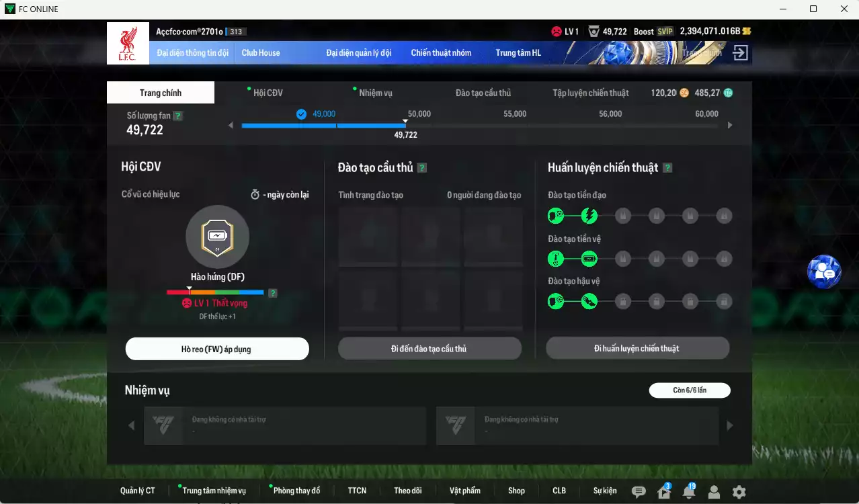Click the Liverpool FC club crest

click(x=128, y=44)
